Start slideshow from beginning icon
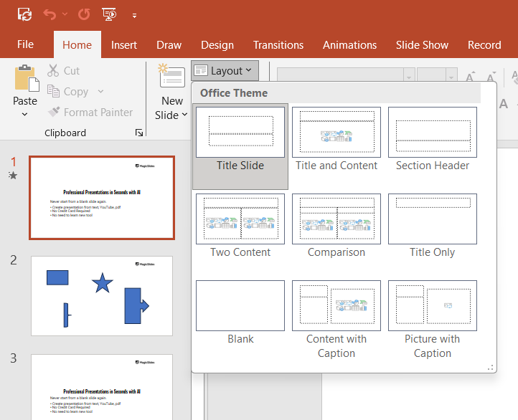 [110, 14]
